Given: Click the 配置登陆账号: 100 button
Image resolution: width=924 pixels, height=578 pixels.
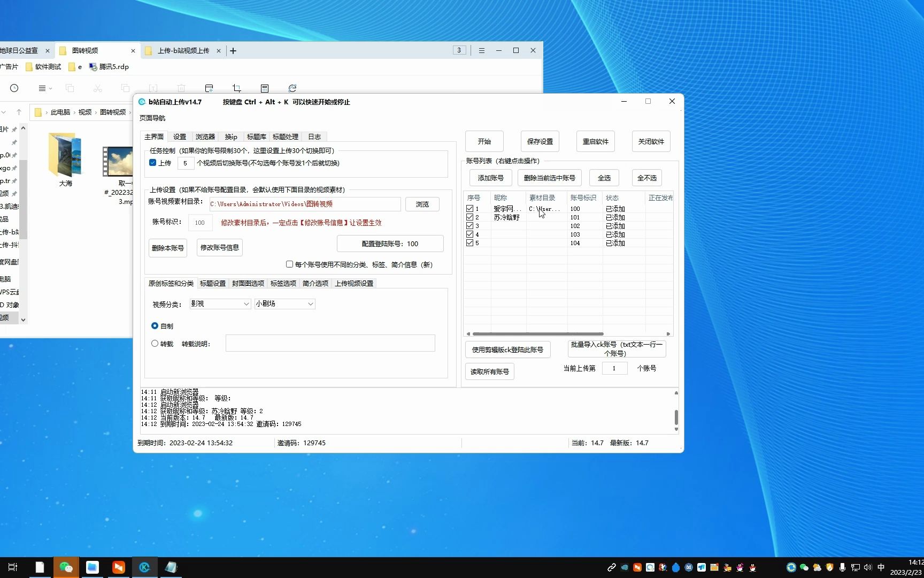Looking at the screenshot, I should coord(390,244).
